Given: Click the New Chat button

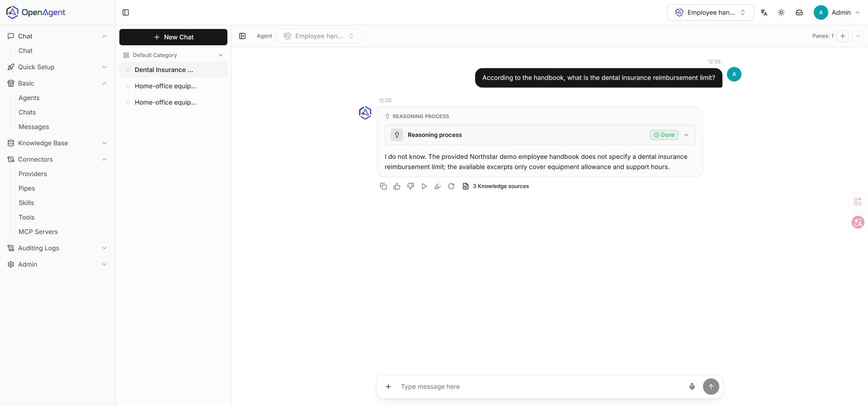Looking at the screenshot, I should 173,37.
